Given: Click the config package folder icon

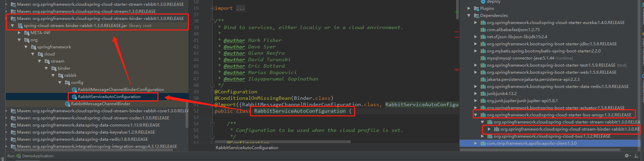Looking at the screenshot, I should tap(67, 83).
